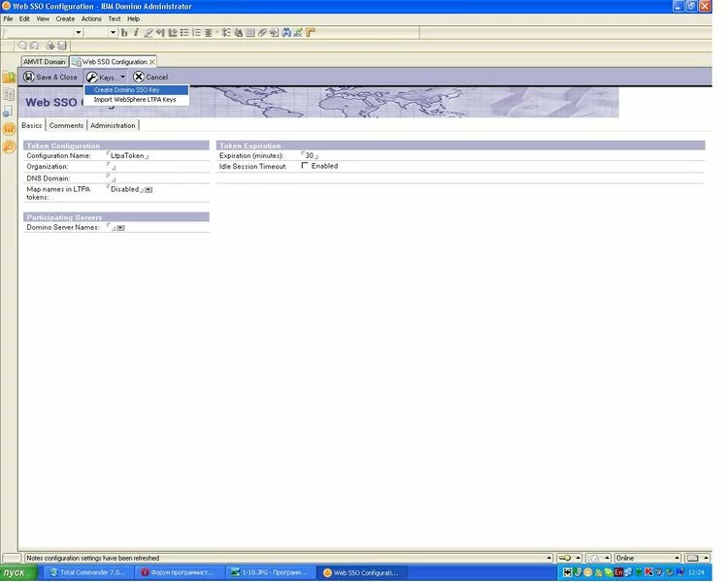
Task: Click the binoculars search icon in toolbar
Action: (x=285, y=33)
